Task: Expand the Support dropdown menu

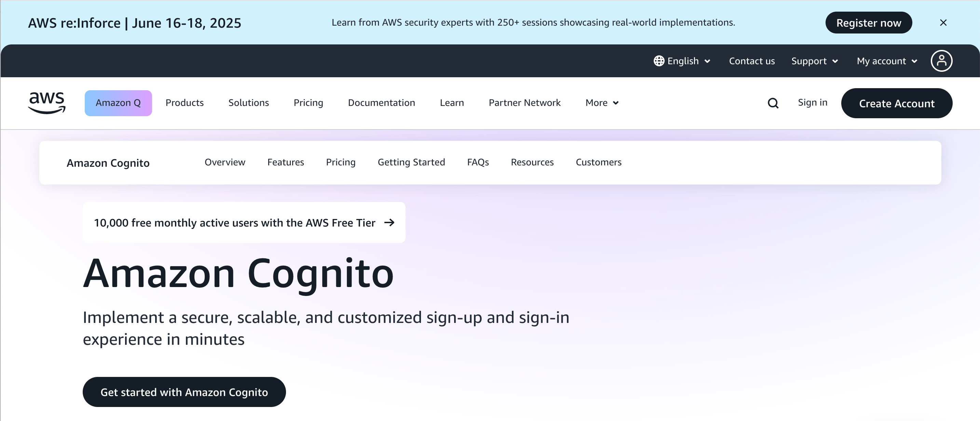Action: click(x=815, y=61)
